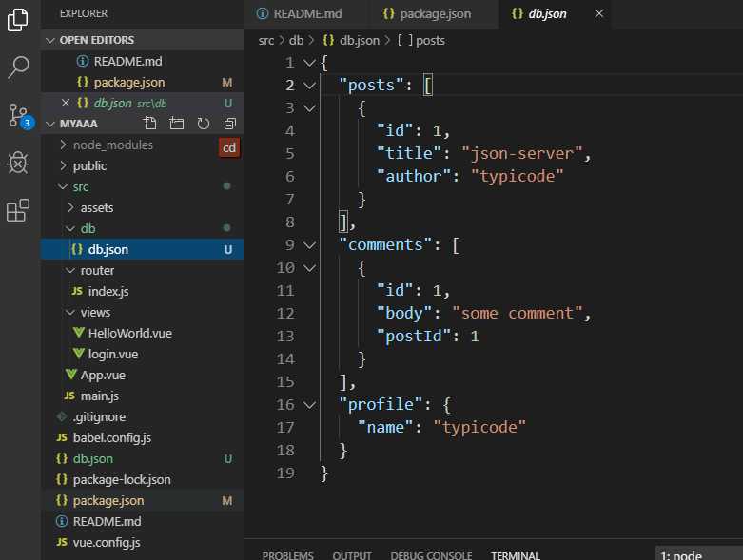The image size is (743, 560).
Task: Click db folder segment in breadcrumb
Action: (296, 40)
